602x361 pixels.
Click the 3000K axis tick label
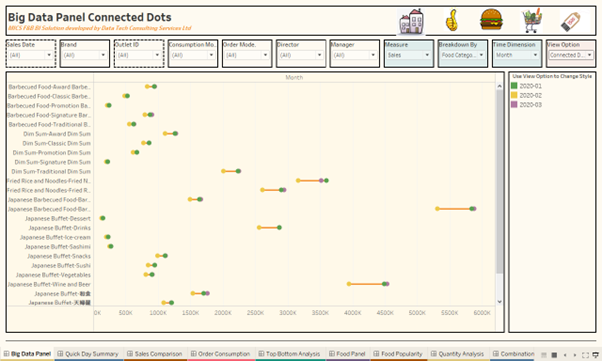coord(288,313)
